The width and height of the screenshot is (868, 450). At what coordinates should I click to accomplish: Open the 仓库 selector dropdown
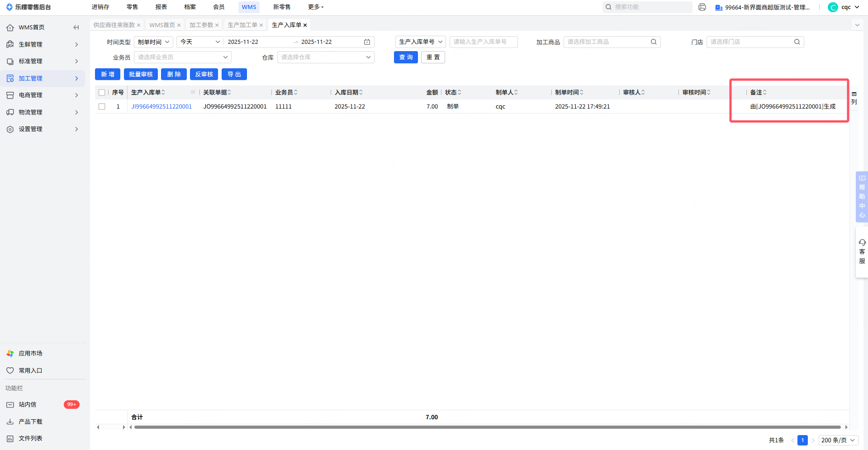point(326,57)
